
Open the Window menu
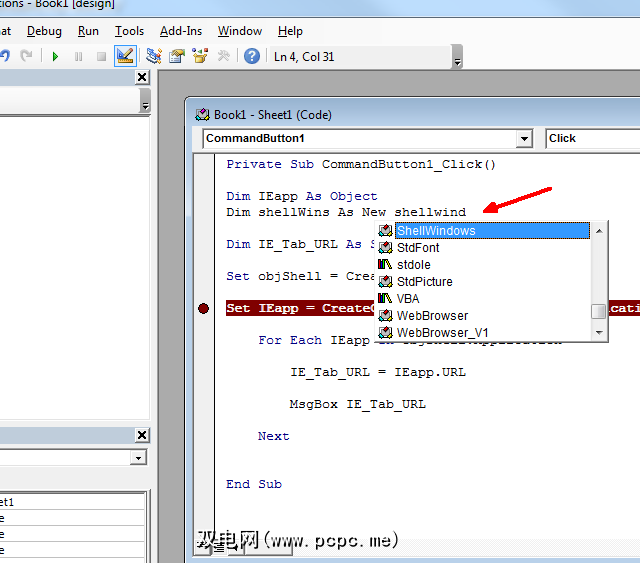click(x=240, y=31)
